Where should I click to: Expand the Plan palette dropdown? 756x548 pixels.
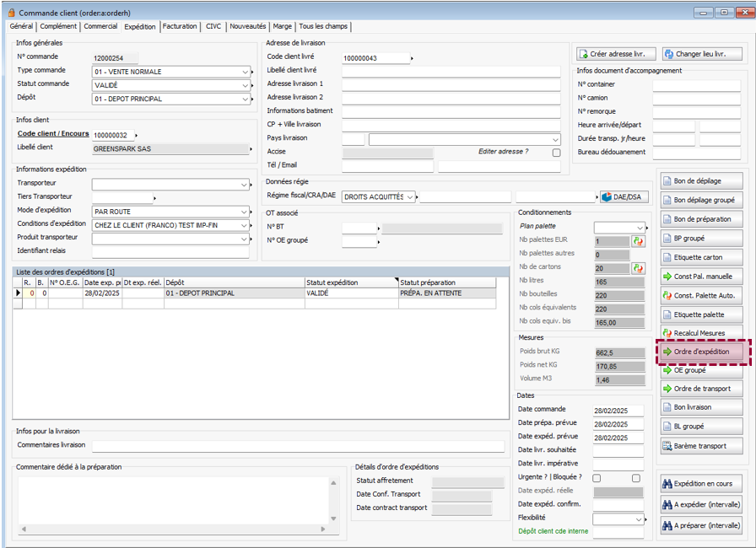638,227
